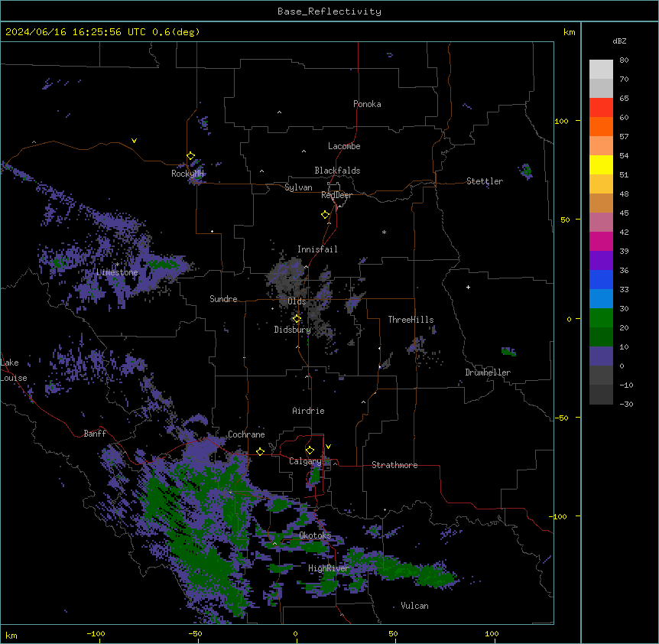Pick the light gray 70-80 dBZ legend swatch

[601, 70]
